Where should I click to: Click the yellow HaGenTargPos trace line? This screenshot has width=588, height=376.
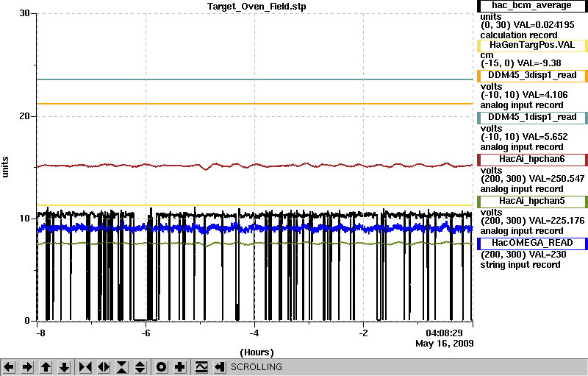255,205
